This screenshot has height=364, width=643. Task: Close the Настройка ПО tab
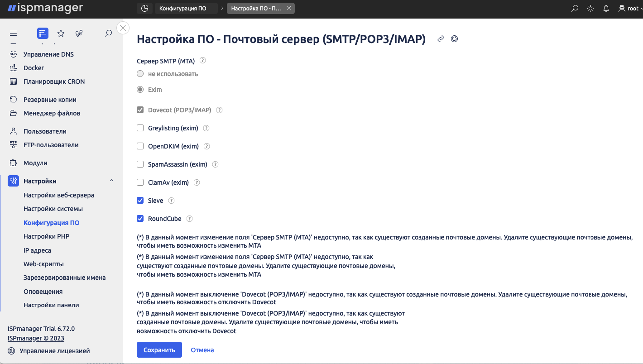(x=289, y=8)
